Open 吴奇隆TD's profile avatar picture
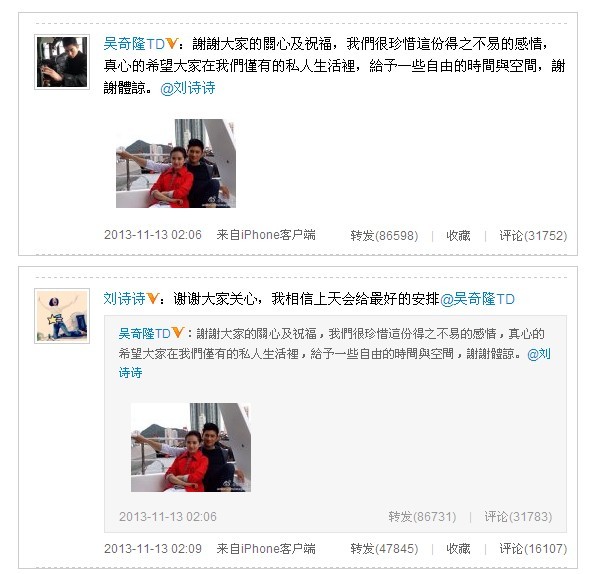591x574 pixels. click(x=62, y=62)
